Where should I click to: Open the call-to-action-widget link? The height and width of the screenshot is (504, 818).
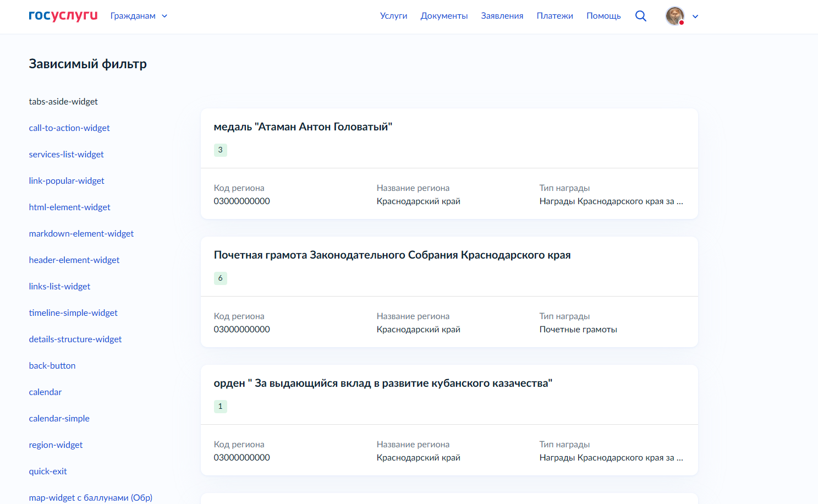(69, 128)
